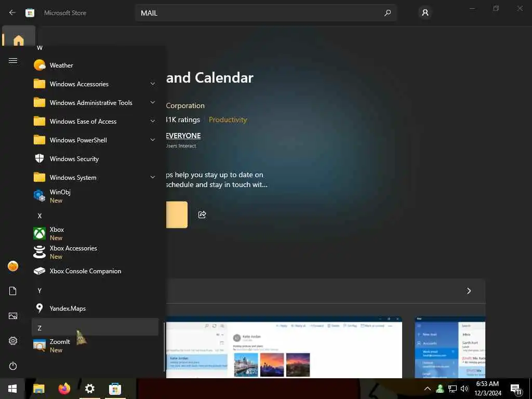Open notification center icon
The image size is (532, 399).
516,390
